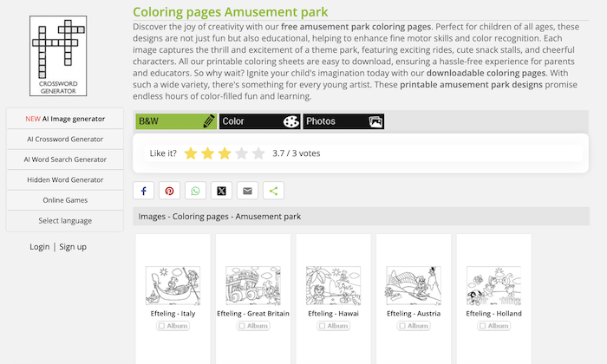The height and width of the screenshot is (364, 607).
Task: Select the B&W tab
Action: [175, 121]
